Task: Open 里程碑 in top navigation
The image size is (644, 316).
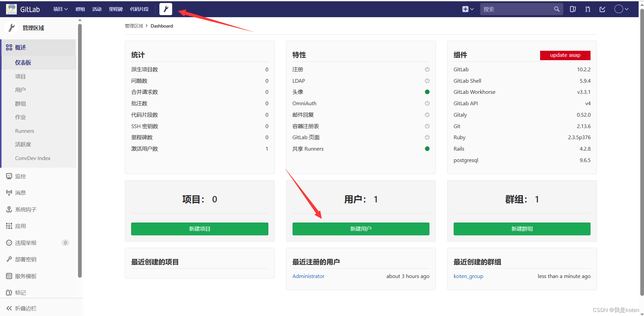Action: (x=116, y=9)
